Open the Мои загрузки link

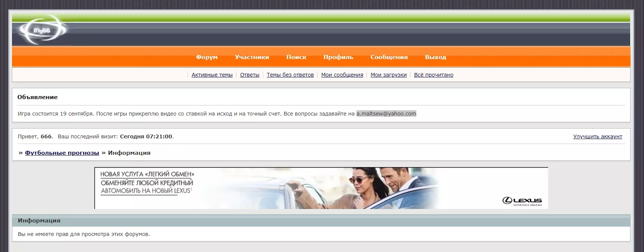coord(389,75)
